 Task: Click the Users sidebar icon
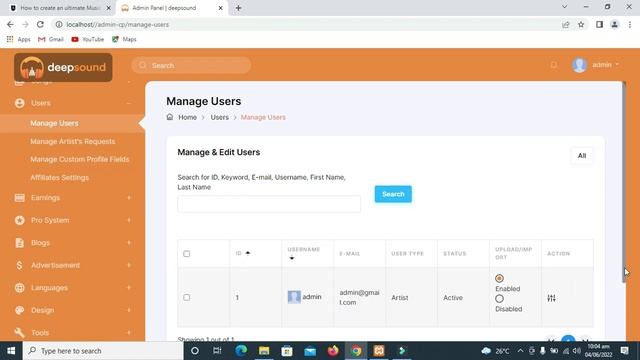pyautogui.click(x=19, y=103)
